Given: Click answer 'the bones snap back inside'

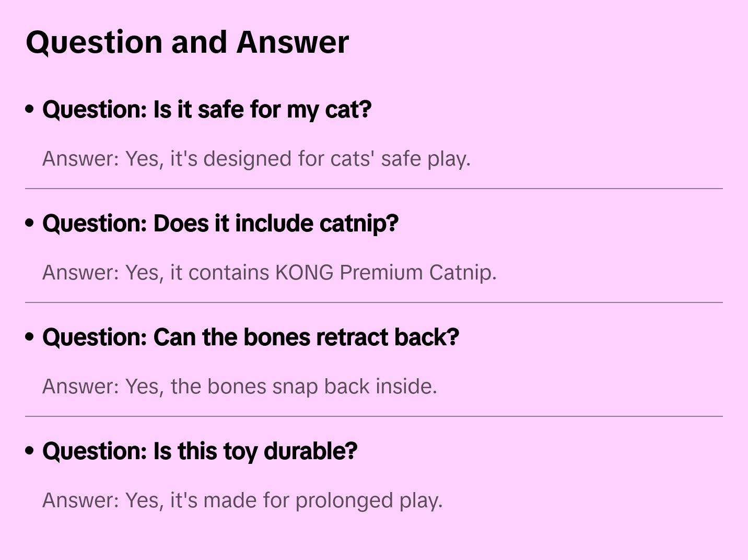Looking at the screenshot, I should pyautogui.click(x=239, y=387).
